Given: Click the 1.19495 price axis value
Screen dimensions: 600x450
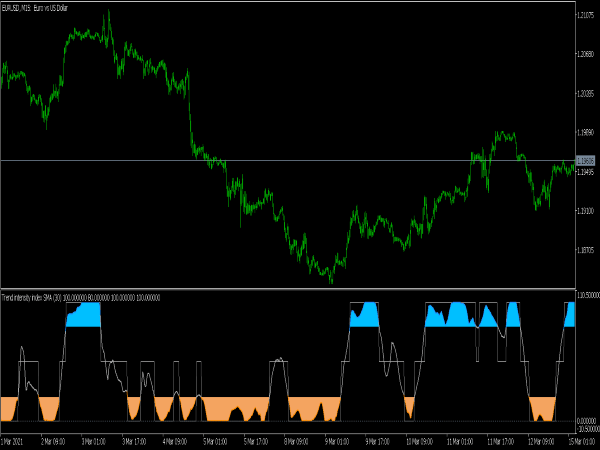Looking at the screenshot, I should 585,172.
